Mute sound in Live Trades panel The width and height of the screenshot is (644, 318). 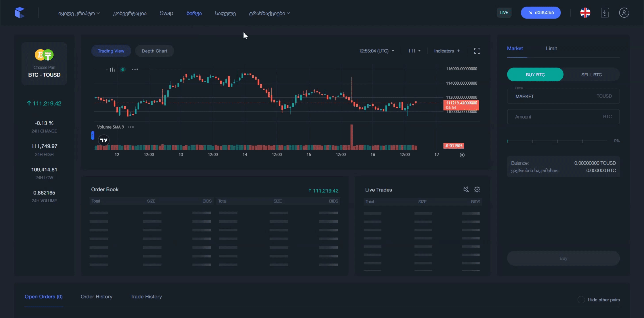tap(466, 189)
